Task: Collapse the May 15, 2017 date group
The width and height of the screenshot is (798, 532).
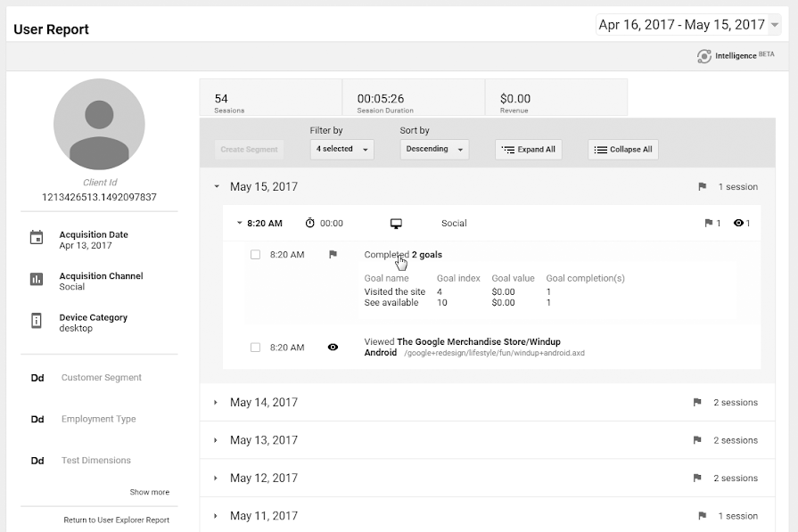Action: pyautogui.click(x=217, y=186)
